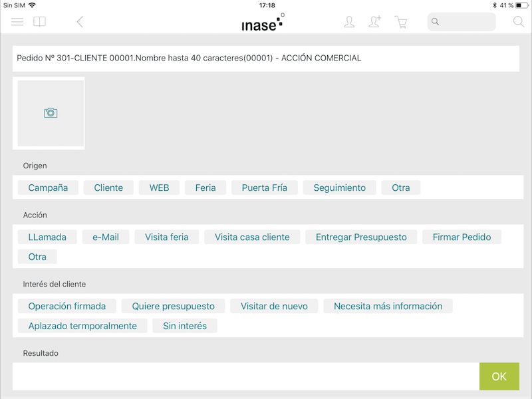
Task: Open the hamburger menu
Action: coord(17,22)
